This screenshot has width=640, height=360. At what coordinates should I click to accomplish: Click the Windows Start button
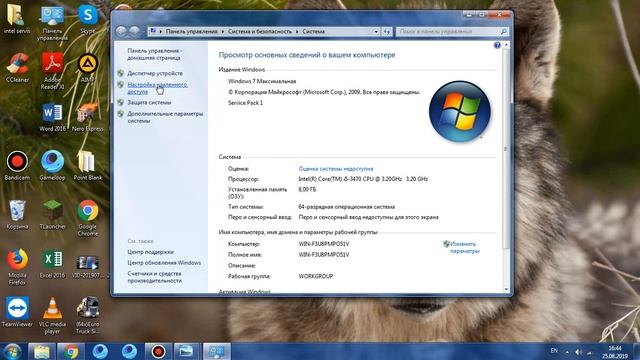point(12,351)
